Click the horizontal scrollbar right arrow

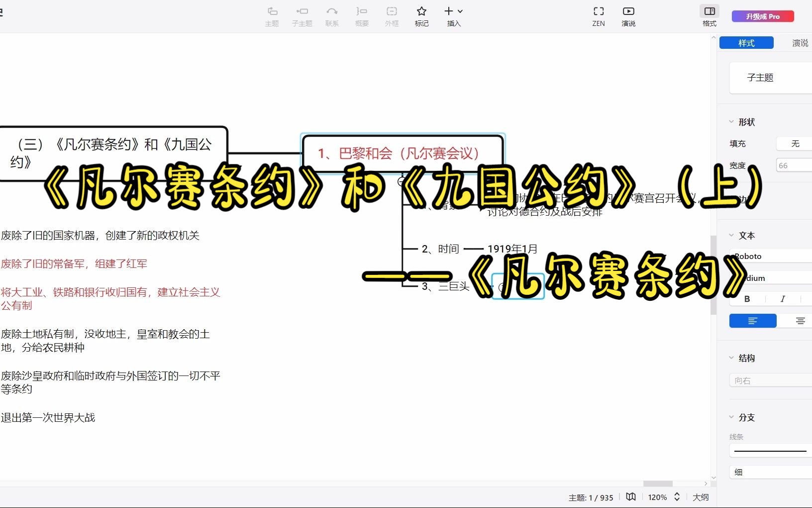[706, 484]
